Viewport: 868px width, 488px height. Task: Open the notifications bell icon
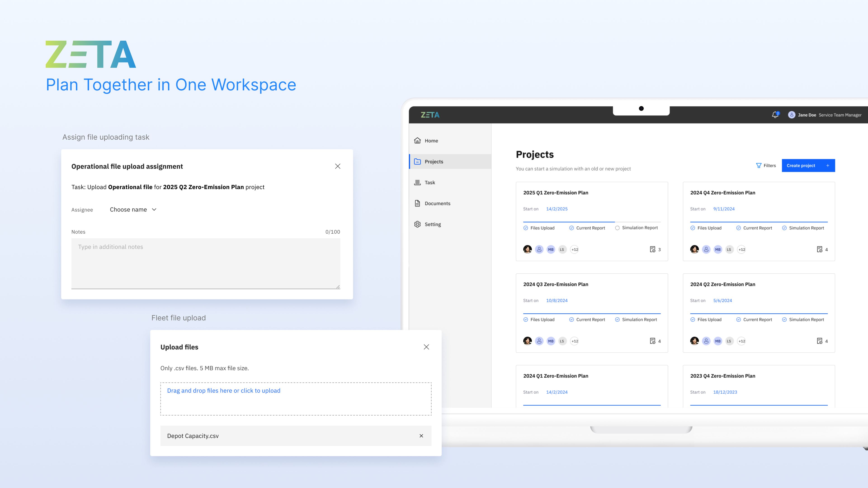pyautogui.click(x=775, y=115)
